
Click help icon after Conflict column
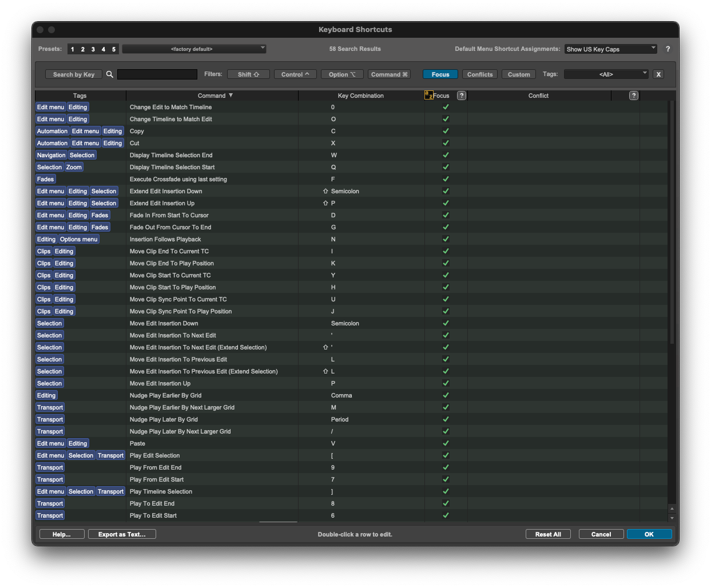[633, 96]
